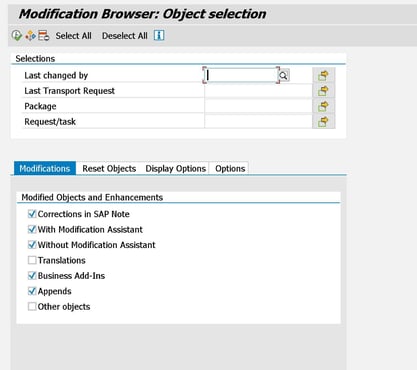This screenshot has height=370, width=417.
Task: Click the blue Information icon
Action: [159, 35]
